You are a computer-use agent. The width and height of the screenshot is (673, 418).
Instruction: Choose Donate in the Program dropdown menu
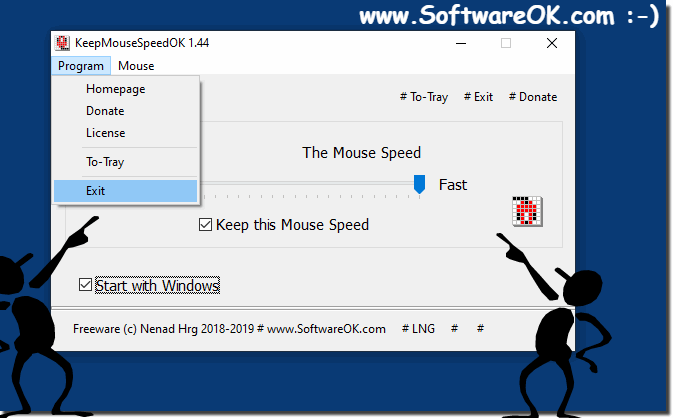125,111
